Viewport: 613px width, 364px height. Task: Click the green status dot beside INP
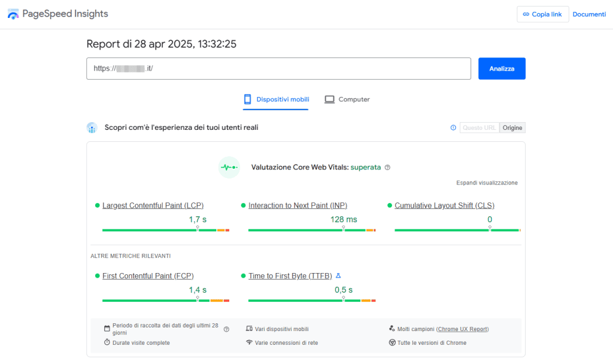[x=243, y=205]
